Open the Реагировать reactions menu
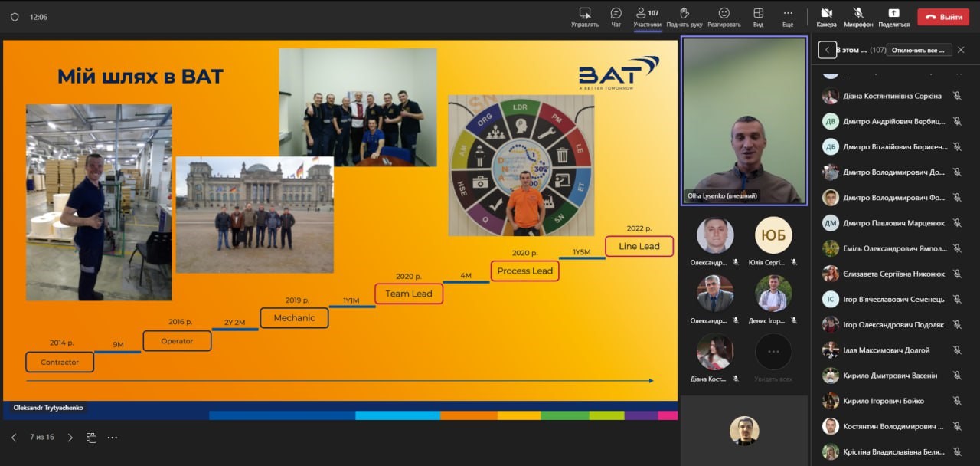 pos(724,17)
